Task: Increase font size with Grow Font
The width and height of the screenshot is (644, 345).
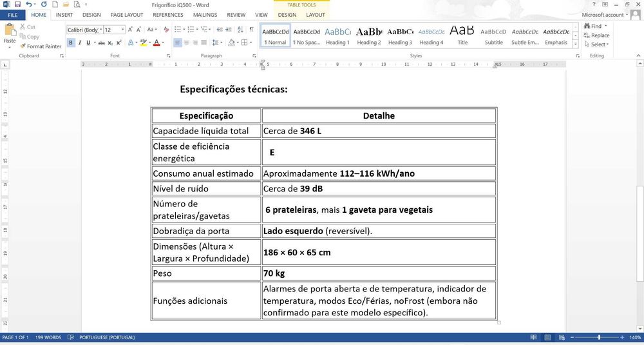Action: pos(130,30)
